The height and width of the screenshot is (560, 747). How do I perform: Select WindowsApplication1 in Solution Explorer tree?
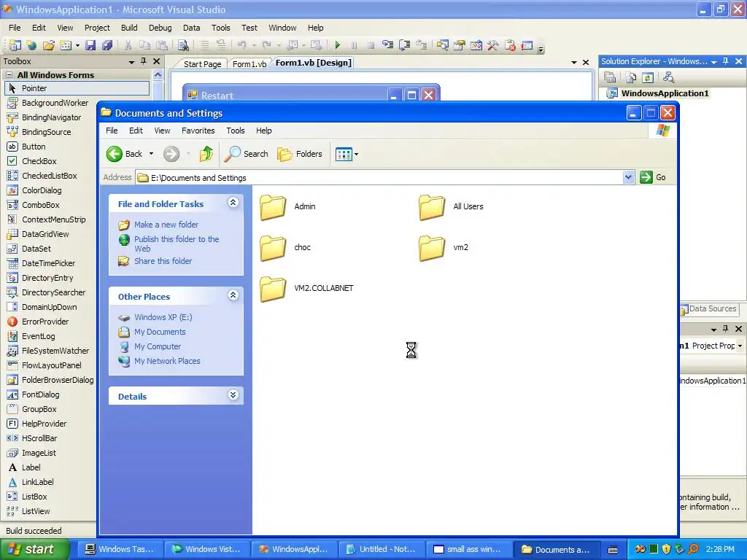(x=665, y=93)
